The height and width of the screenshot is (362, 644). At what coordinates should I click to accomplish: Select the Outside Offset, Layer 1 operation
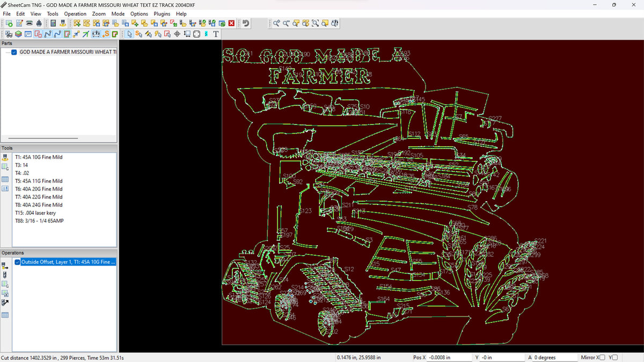click(x=68, y=262)
